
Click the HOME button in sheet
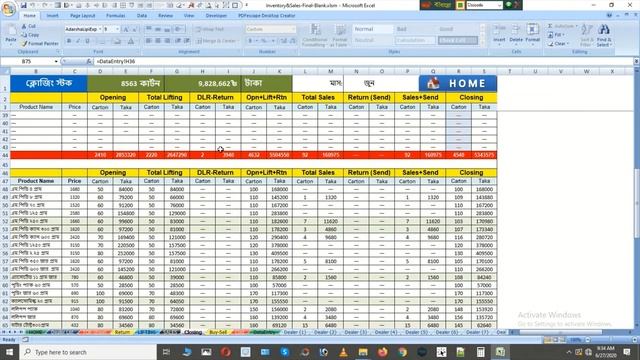458,83
